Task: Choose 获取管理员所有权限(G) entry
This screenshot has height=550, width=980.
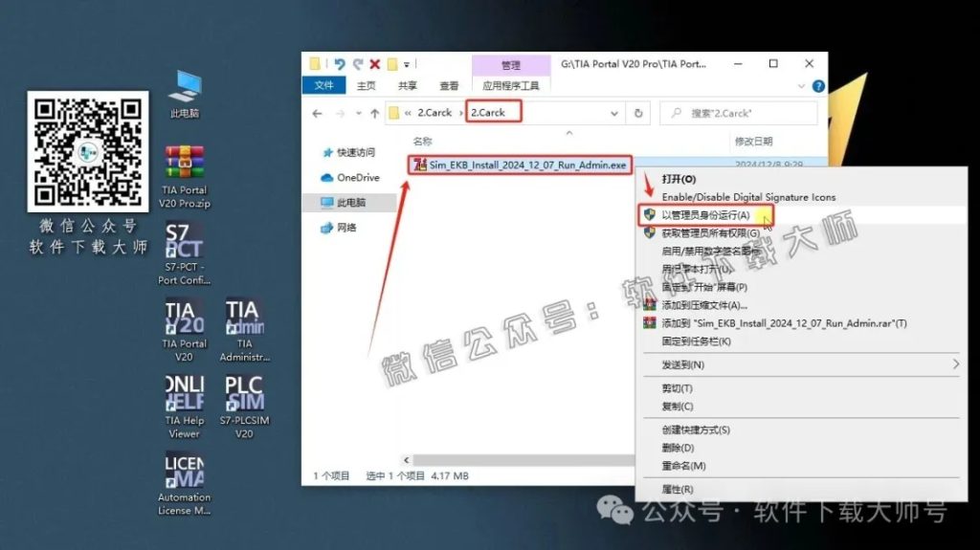Action: click(711, 233)
